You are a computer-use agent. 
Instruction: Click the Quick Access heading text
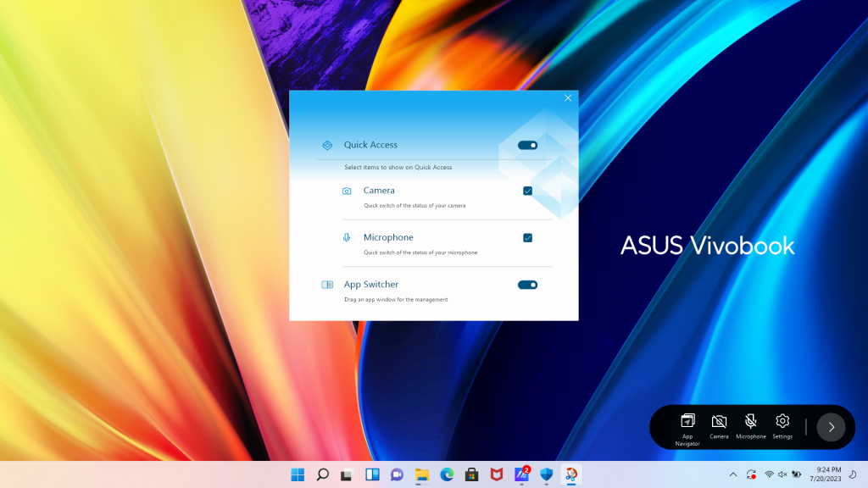(370, 145)
